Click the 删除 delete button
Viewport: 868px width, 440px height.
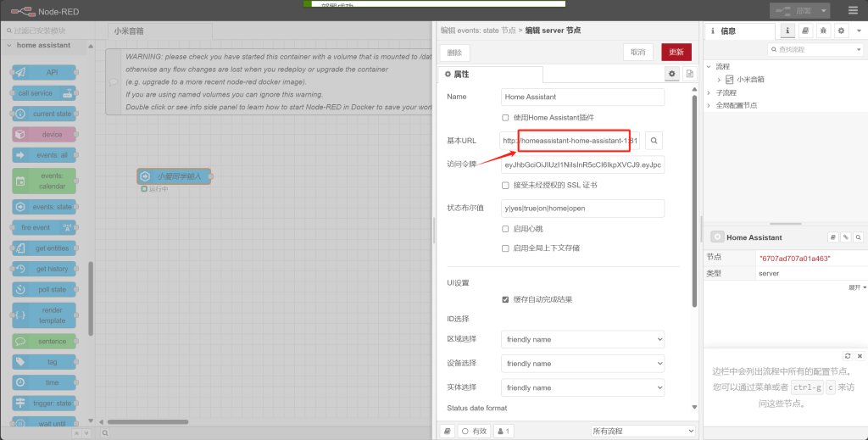(x=454, y=52)
